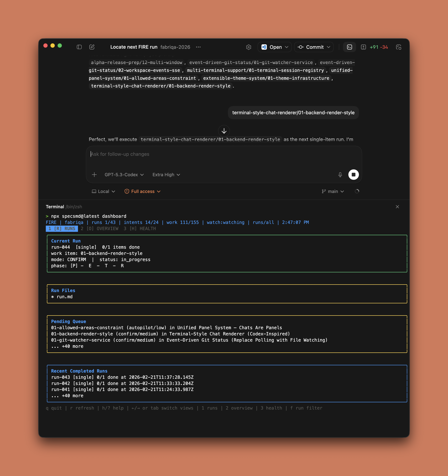Change the Extra High reasoning level
Image resolution: width=448 pixels, height=476 pixels.
click(x=166, y=175)
